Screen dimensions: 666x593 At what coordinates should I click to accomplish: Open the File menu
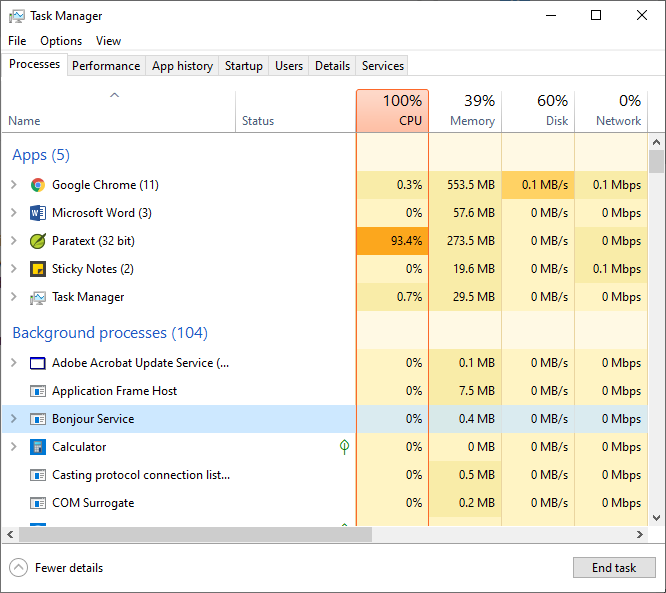click(17, 41)
